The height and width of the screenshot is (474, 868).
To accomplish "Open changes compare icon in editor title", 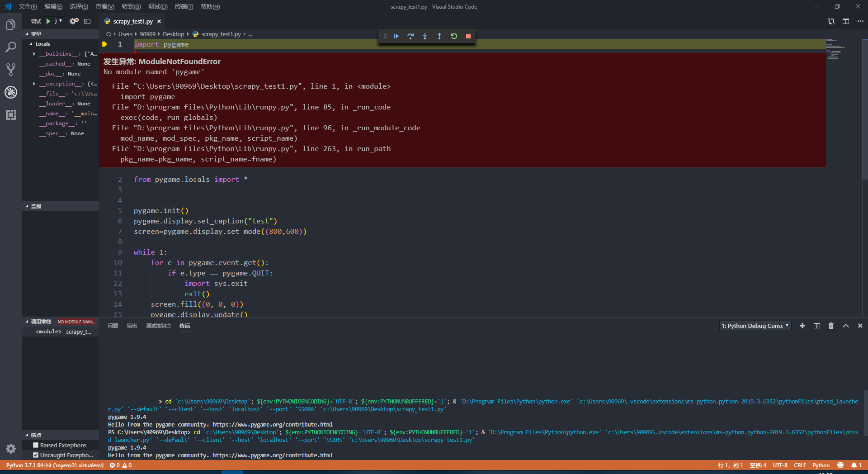I will point(831,21).
